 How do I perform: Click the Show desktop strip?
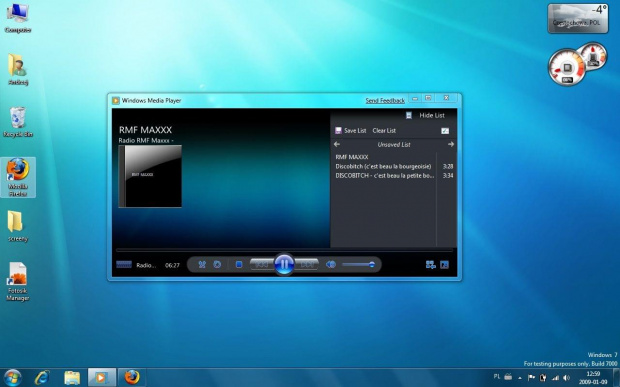pos(616,378)
